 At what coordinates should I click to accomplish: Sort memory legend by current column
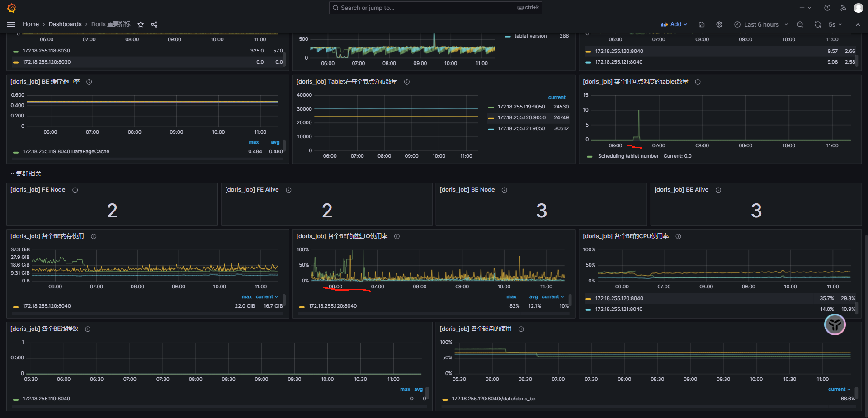point(267,297)
